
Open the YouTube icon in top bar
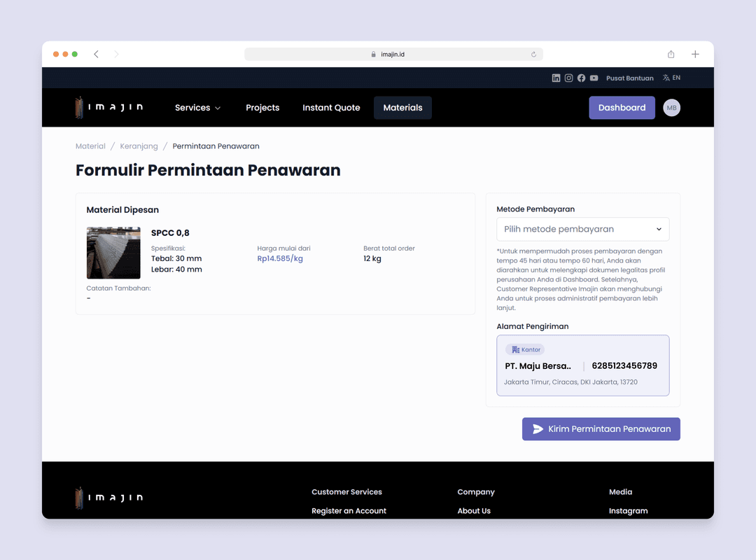coord(594,78)
